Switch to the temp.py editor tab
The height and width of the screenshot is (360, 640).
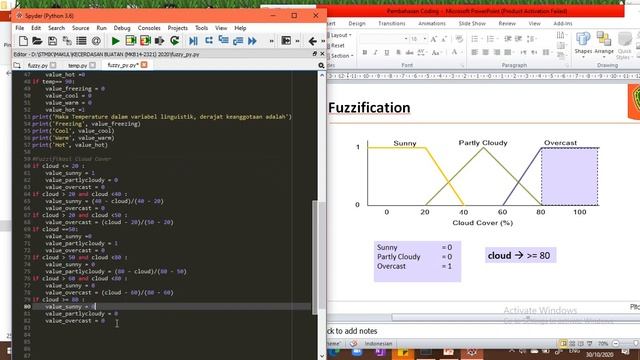[x=78, y=65]
